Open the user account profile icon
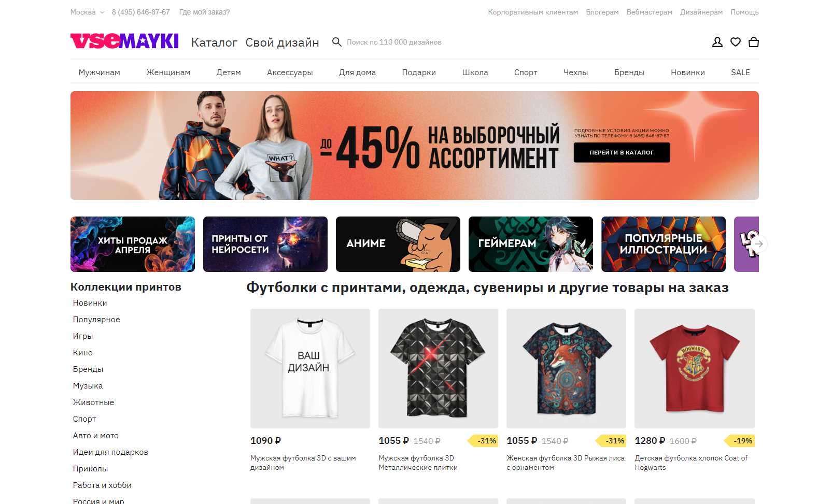Image resolution: width=818 pixels, height=504 pixels. click(x=717, y=42)
